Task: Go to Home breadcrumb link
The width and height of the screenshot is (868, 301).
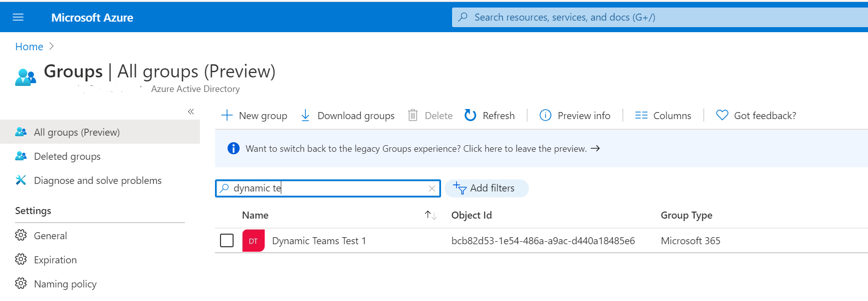Action: tap(29, 47)
